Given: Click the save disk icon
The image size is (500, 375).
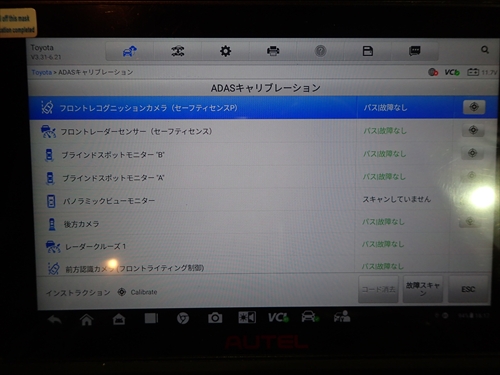Looking at the screenshot, I should click(368, 51).
